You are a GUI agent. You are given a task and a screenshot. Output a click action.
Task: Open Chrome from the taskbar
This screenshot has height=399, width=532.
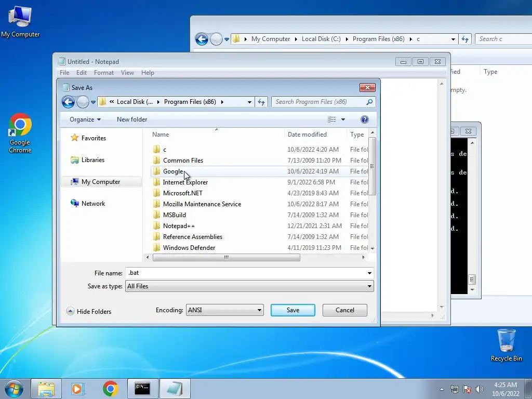tap(110, 389)
